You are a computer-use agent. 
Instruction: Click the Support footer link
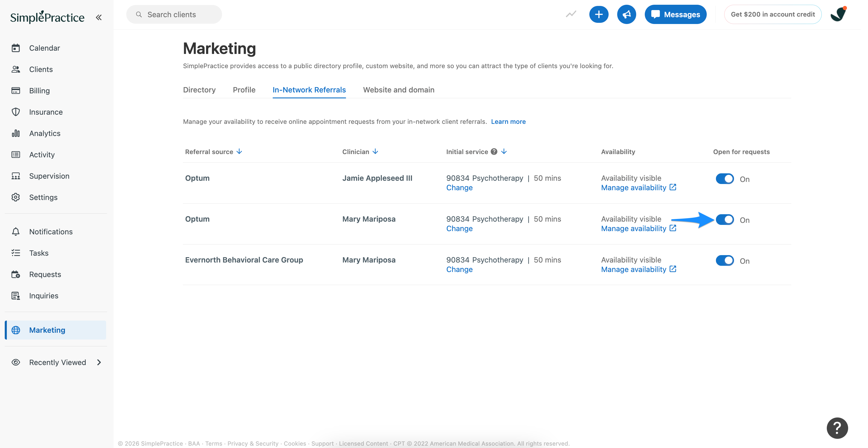[322, 443]
